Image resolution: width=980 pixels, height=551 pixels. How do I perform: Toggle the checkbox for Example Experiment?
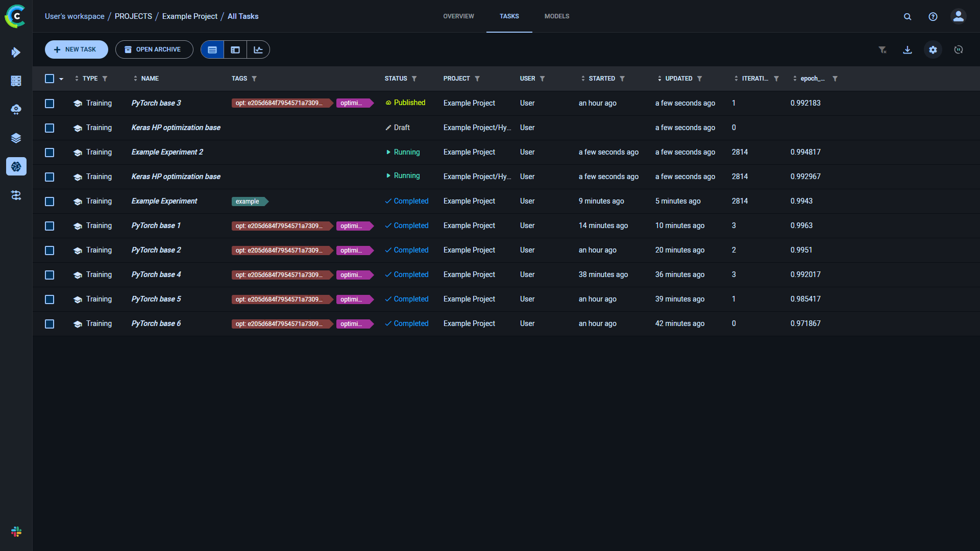pyautogui.click(x=51, y=201)
